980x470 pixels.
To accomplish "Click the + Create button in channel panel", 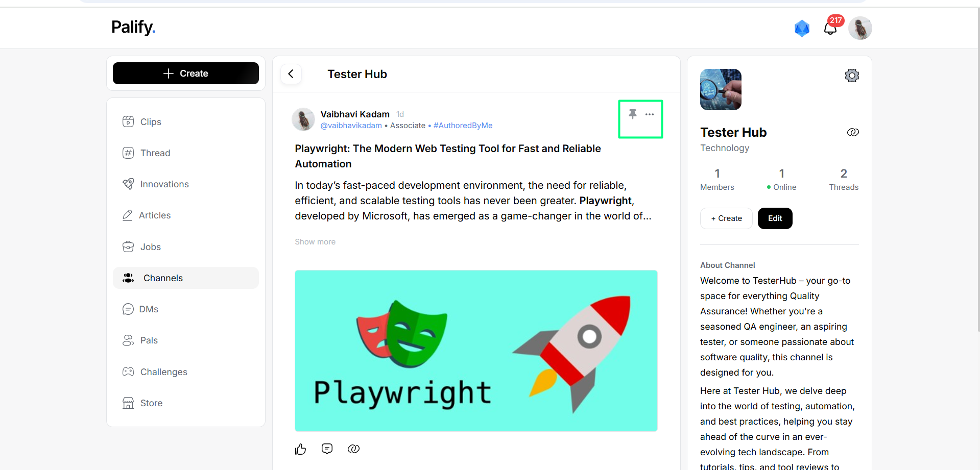I will pos(726,218).
